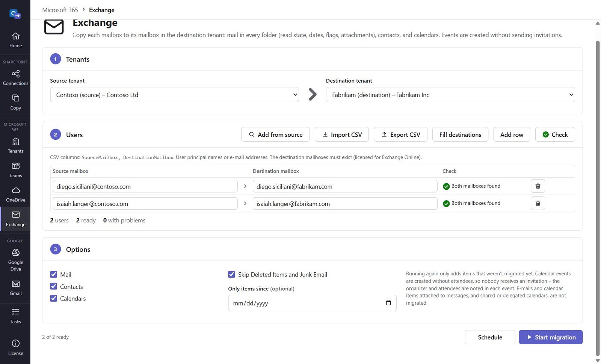Click the Import CSV button

[341, 134]
